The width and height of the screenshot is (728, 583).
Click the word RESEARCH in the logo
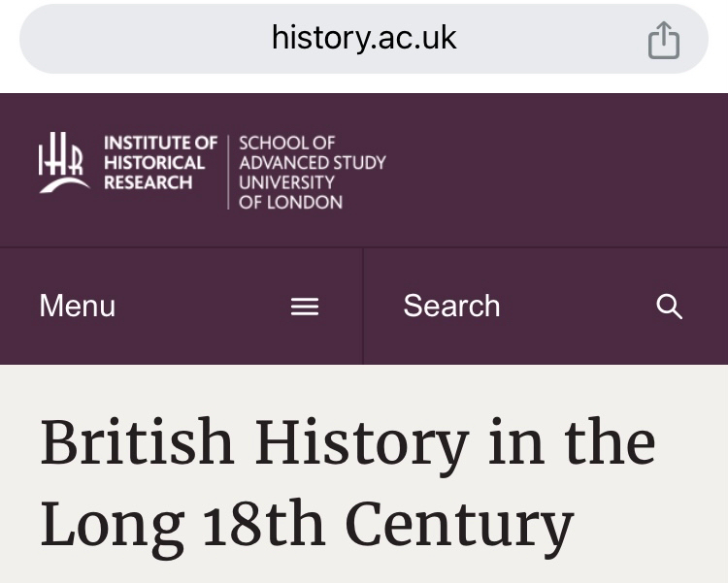click(149, 182)
